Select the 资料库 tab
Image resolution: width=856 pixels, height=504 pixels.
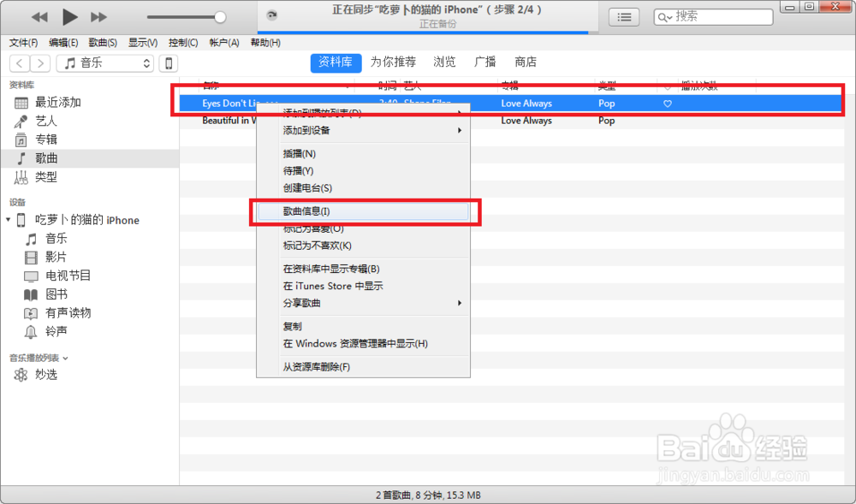tap(336, 62)
